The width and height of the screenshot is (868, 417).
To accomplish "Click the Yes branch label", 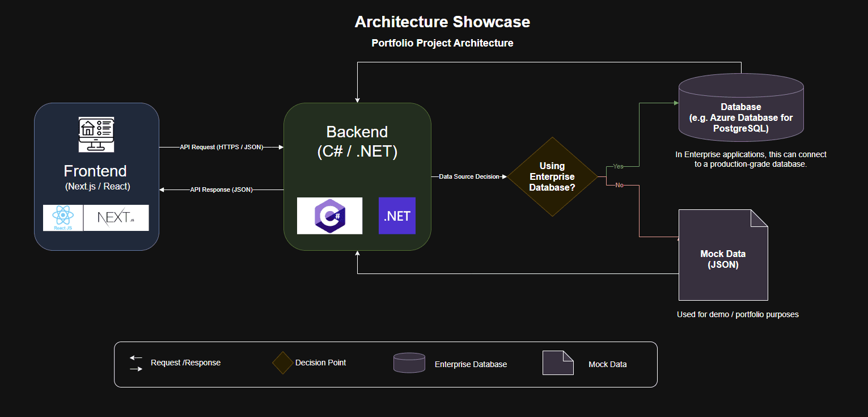I will pyautogui.click(x=618, y=166).
